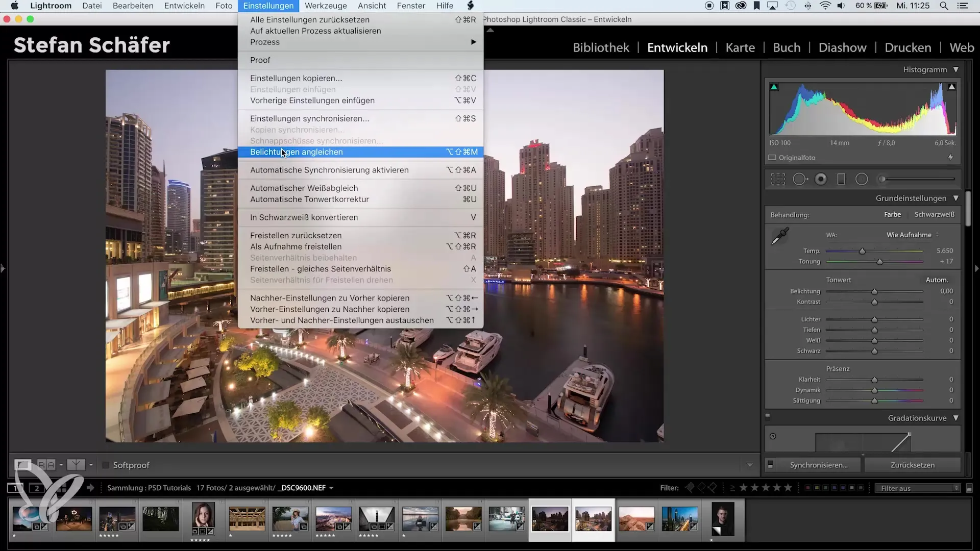Collapse the Gradationskurve panel
This screenshot has width=980, height=551.
pos(955,418)
